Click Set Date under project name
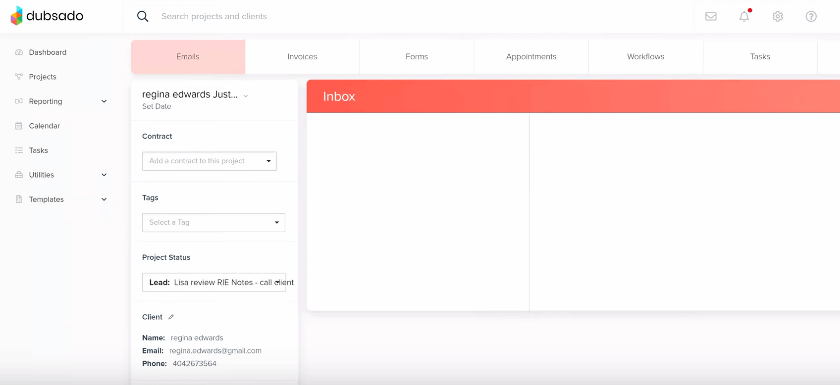Image resolution: width=840 pixels, height=385 pixels. click(157, 107)
